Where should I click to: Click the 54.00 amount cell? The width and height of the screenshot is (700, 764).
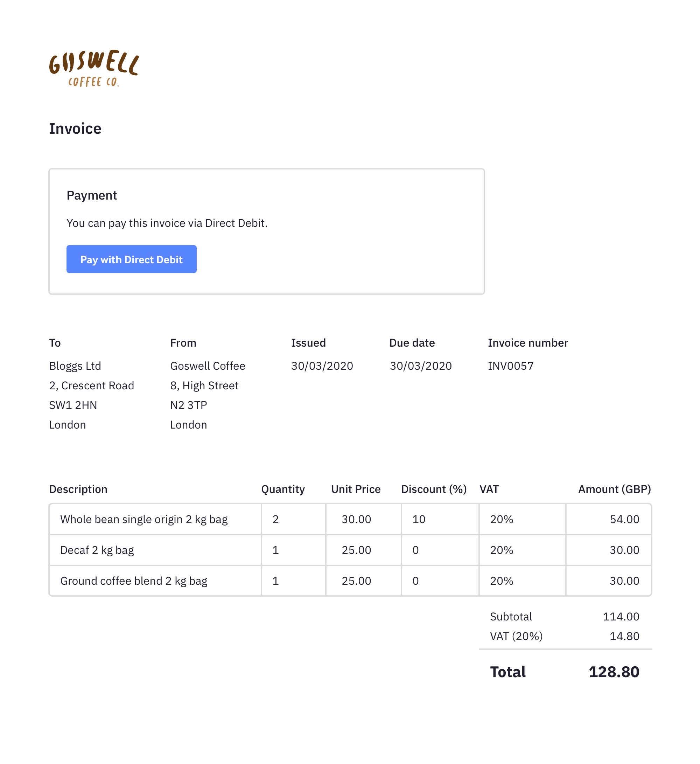(x=608, y=519)
